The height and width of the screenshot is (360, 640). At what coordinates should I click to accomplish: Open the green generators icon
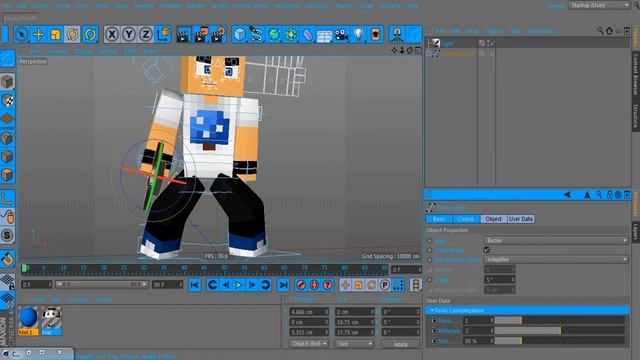tap(274, 34)
